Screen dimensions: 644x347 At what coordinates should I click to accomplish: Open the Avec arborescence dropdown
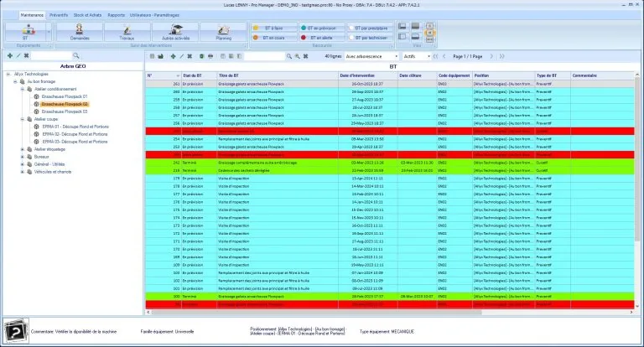(x=397, y=56)
